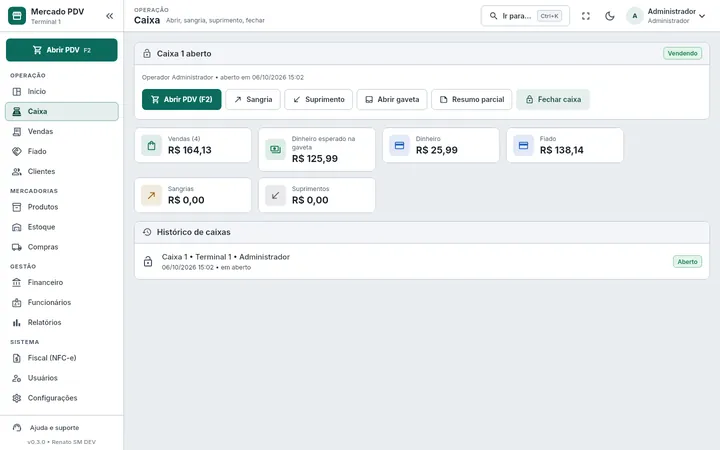This screenshot has width=720, height=450.
Task: Click the Aberto status badge
Action: [x=687, y=262]
